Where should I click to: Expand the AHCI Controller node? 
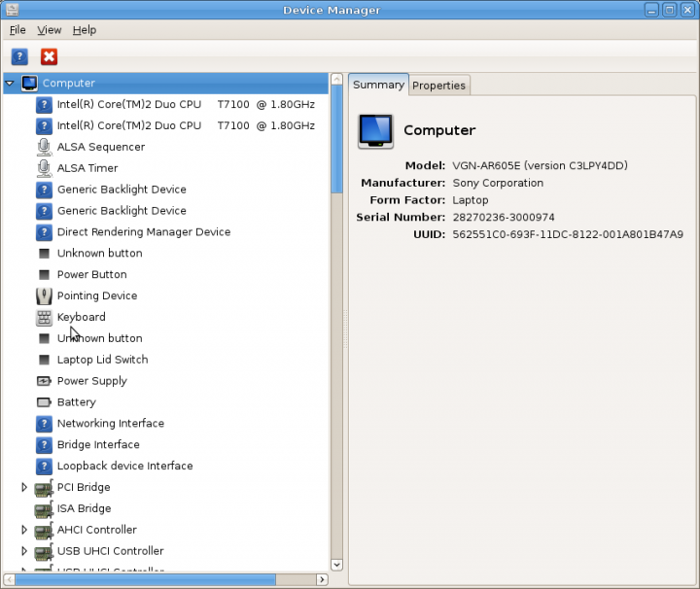pos(25,530)
